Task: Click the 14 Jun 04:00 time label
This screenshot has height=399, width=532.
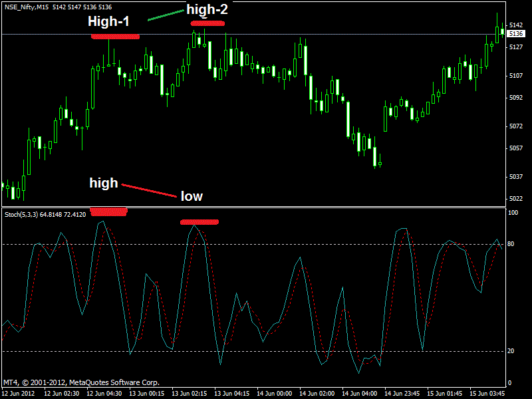Action: click(x=359, y=394)
